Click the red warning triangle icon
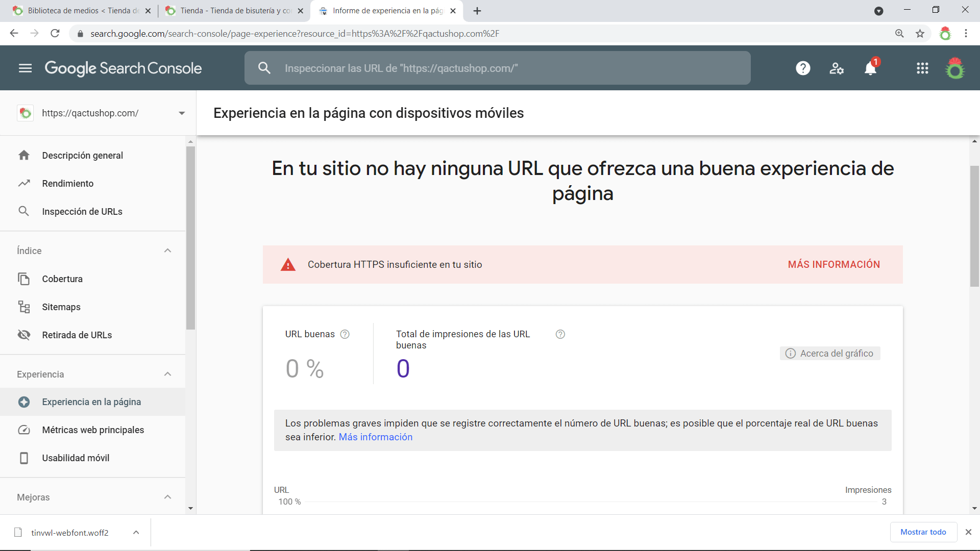Image resolution: width=980 pixels, height=551 pixels. tap(288, 264)
